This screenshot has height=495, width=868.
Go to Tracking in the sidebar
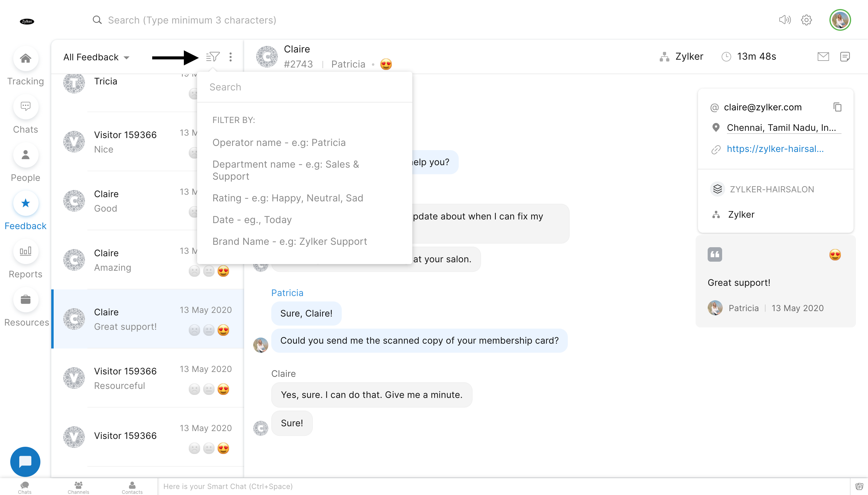pyautogui.click(x=26, y=59)
